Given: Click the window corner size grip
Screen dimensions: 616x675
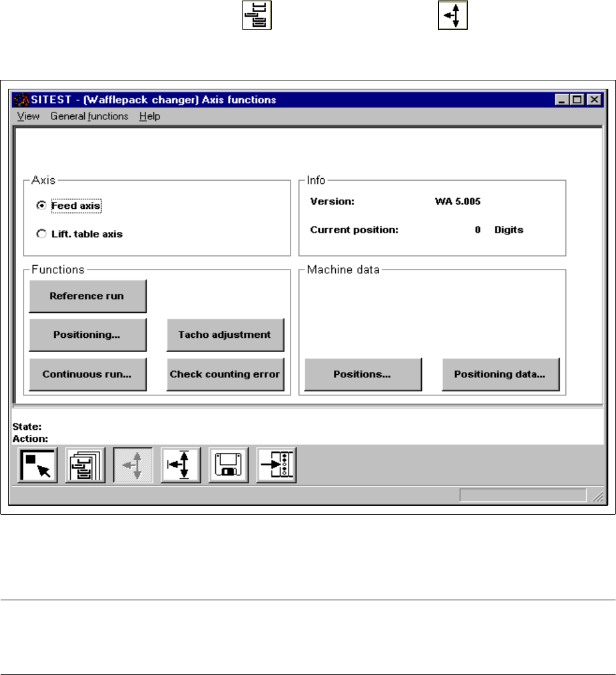Looking at the screenshot, I should click(597, 497).
